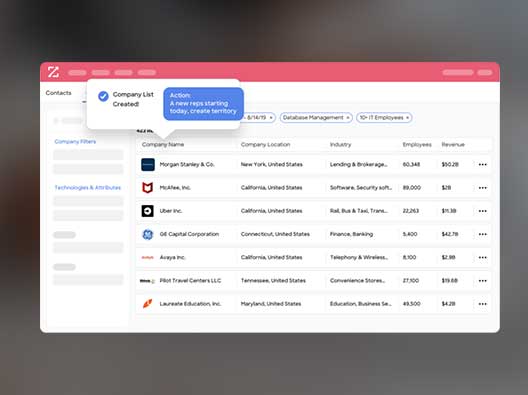Sort by Company Location column header
The image size is (528, 395).
tap(265, 144)
